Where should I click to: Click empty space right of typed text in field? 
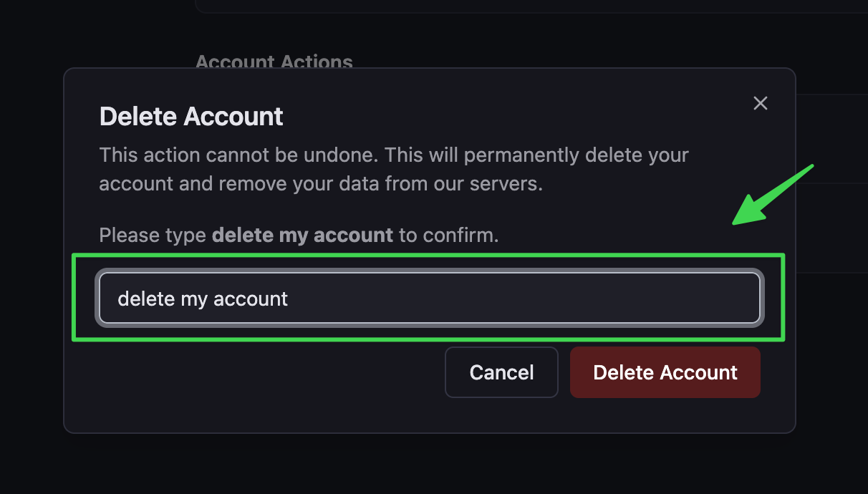(523, 299)
